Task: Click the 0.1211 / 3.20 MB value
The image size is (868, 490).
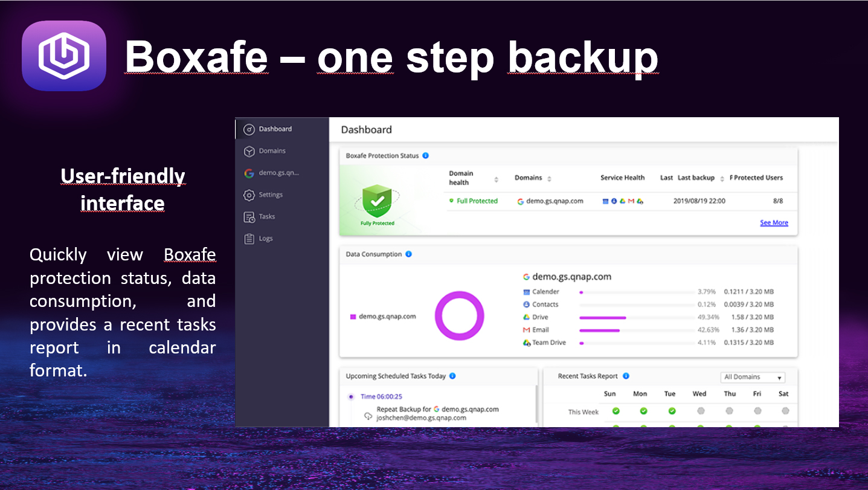Action: 749,292
